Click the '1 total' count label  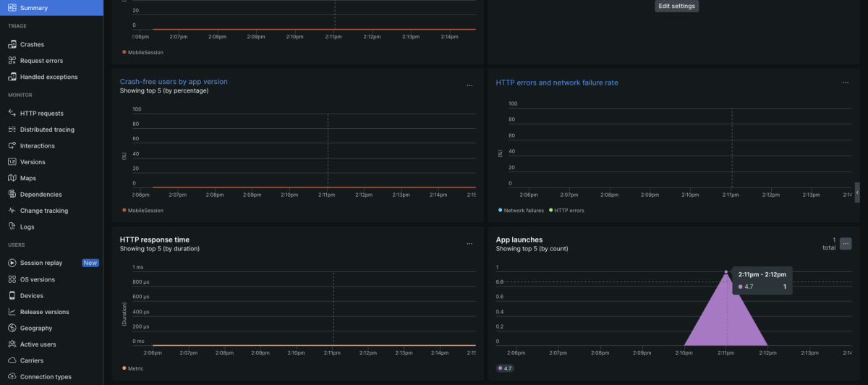tap(829, 244)
